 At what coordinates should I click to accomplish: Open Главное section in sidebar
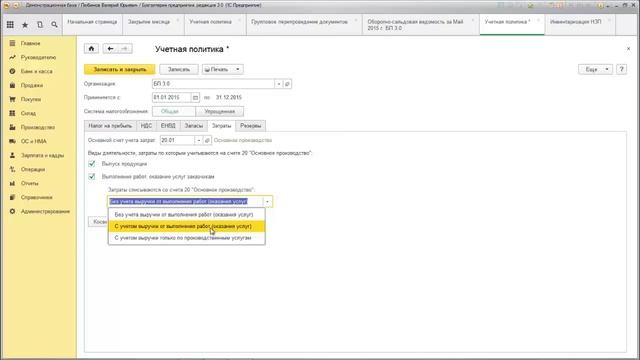click(x=31, y=43)
